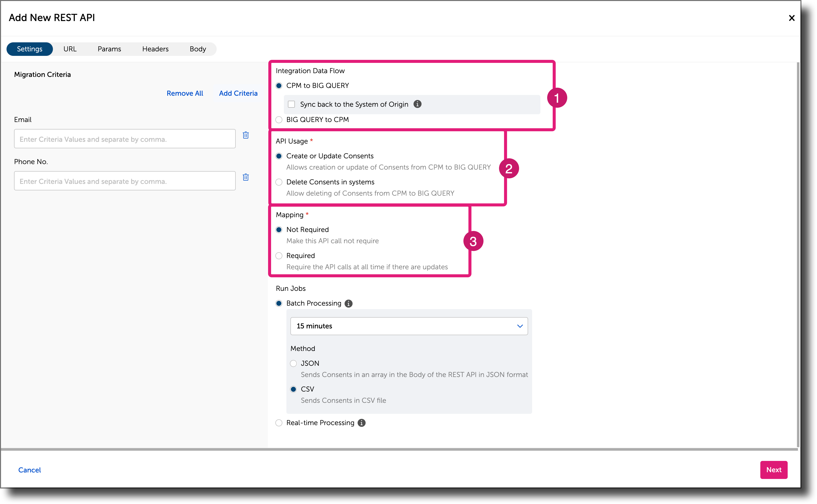Select BIG QUERY to CPM data flow
Screen dimensions: 817x504
pyautogui.click(x=279, y=120)
